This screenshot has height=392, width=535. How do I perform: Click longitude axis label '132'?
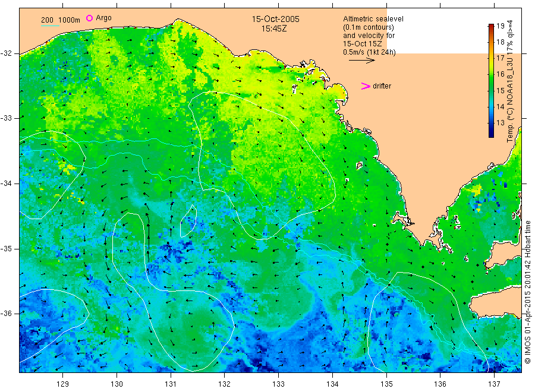[x=225, y=384]
